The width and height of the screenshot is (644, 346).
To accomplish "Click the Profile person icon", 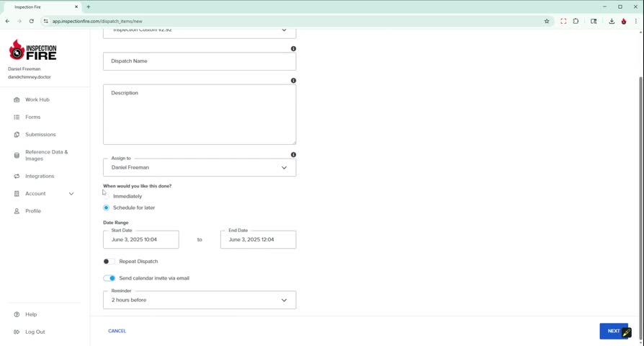I will click(17, 211).
